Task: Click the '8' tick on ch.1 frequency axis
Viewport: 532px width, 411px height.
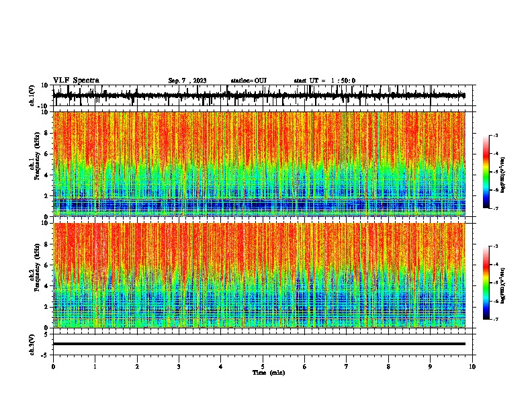Action: [x=46, y=133]
